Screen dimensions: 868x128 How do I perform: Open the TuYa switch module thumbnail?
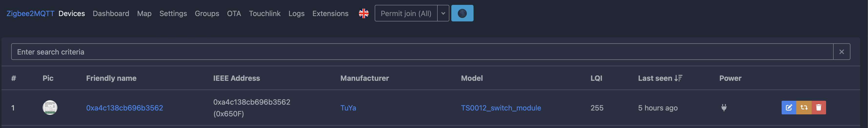50,108
